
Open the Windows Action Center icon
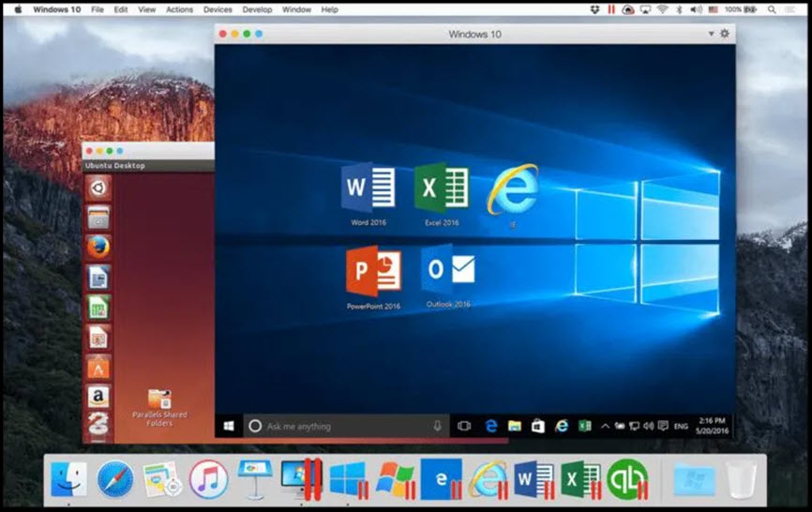pos(663,426)
